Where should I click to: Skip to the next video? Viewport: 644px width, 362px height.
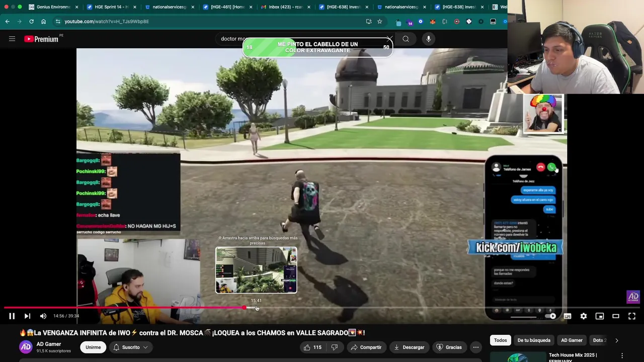coord(27,316)
